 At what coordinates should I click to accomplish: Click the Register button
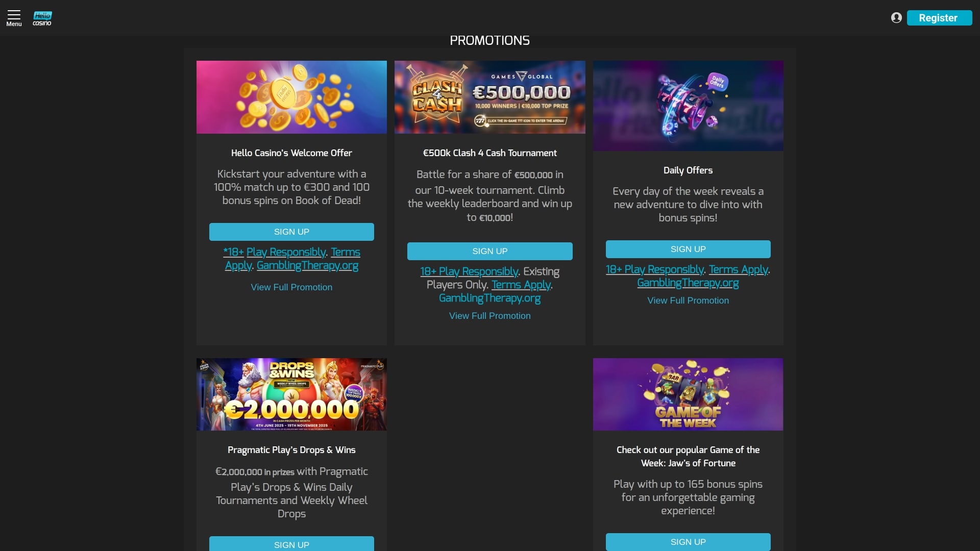click(x=939, y=17)
